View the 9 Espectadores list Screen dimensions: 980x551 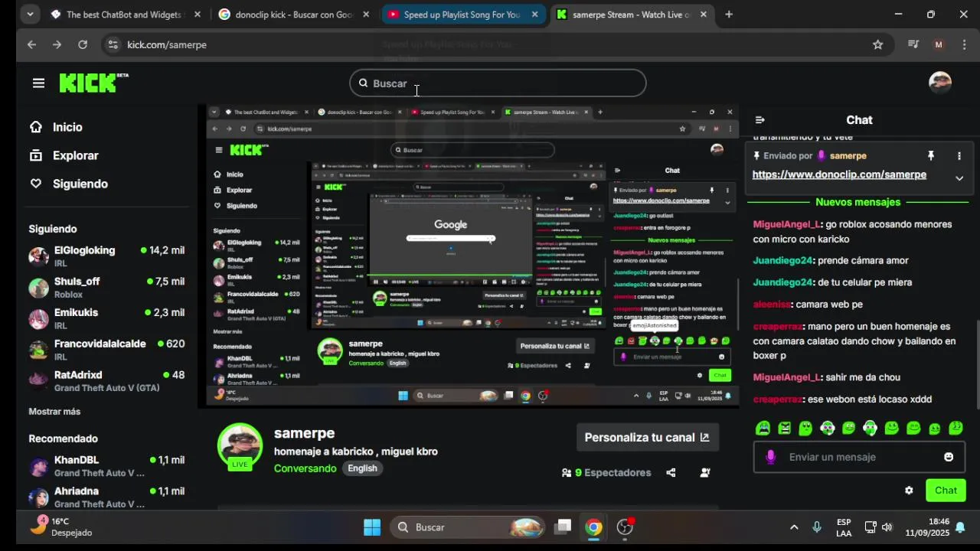tap(606, 473)
